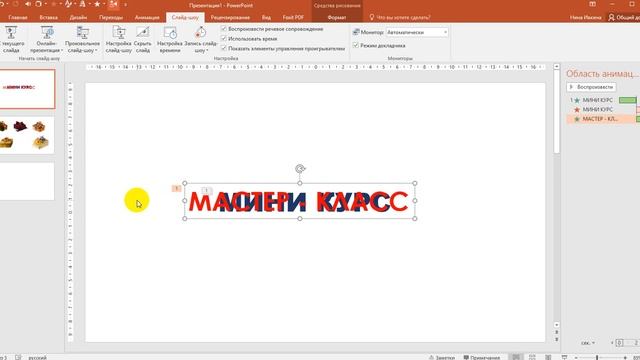The height and width of the screenshot is (360, 640).
Task: Click the Примечания button in status bar
Action: [482, 358]
